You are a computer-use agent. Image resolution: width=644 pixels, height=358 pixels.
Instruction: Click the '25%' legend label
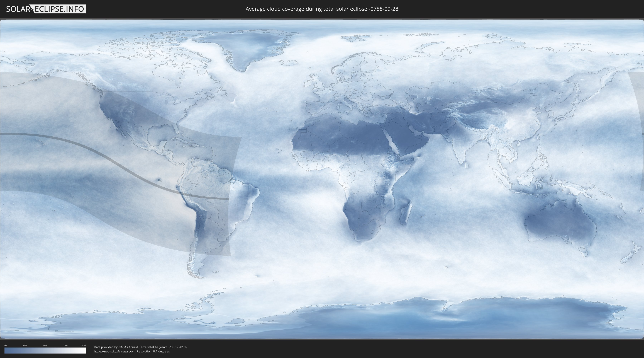25,345
